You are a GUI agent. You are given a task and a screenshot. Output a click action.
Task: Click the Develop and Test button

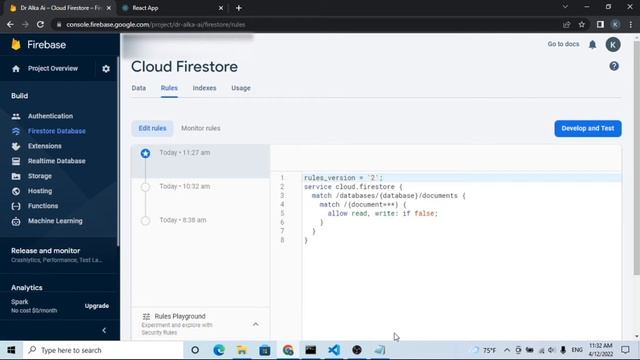point(588,129)
